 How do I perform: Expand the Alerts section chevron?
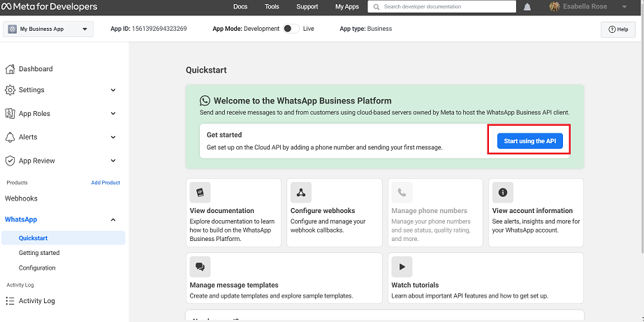(113, 137)
